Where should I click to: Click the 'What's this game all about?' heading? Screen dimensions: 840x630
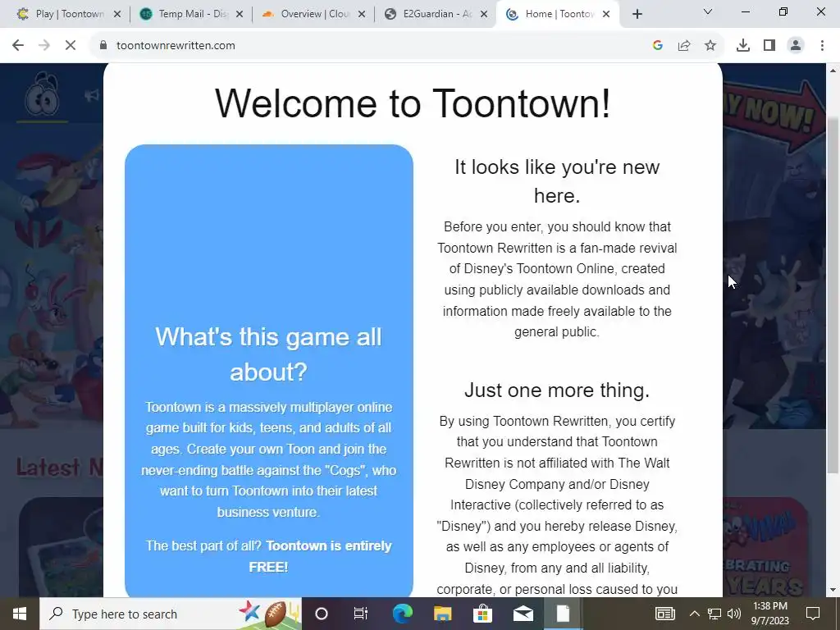point(268,354)
